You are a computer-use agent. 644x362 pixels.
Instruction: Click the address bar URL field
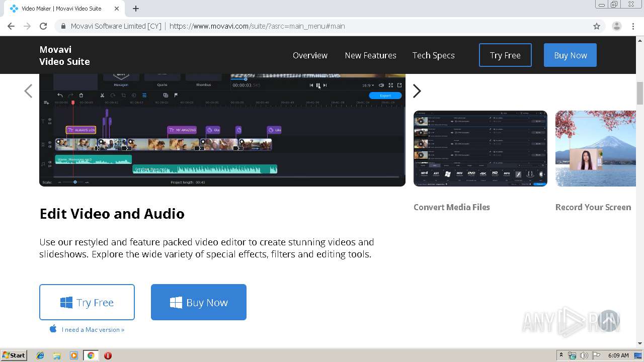click(x=322, y=26)
